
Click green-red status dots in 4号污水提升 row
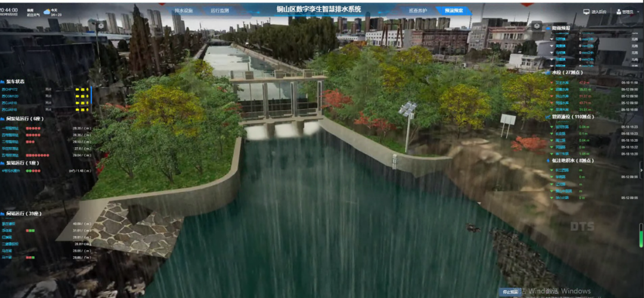33,170
